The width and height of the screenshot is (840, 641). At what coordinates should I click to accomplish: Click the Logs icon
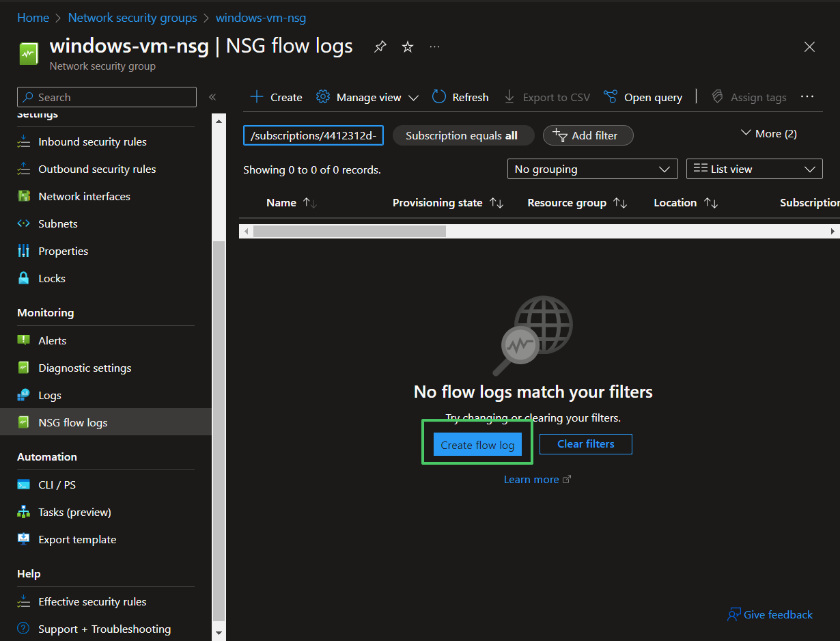24,395
